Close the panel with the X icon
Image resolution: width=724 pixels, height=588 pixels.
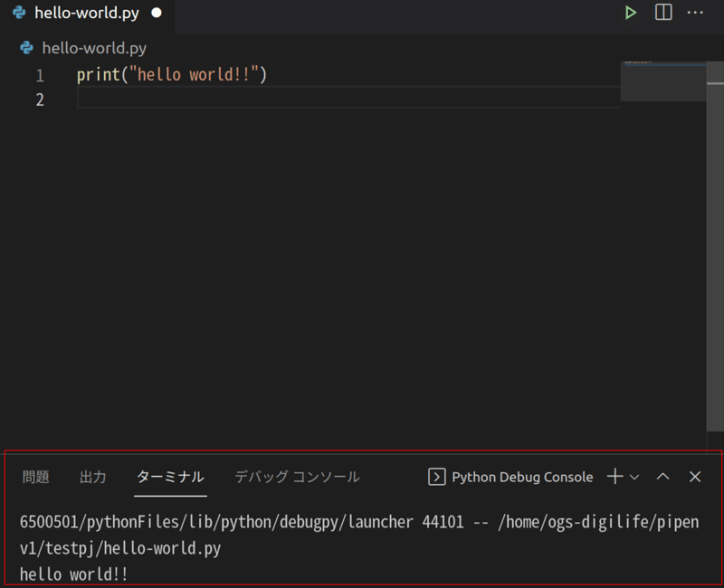695,477
